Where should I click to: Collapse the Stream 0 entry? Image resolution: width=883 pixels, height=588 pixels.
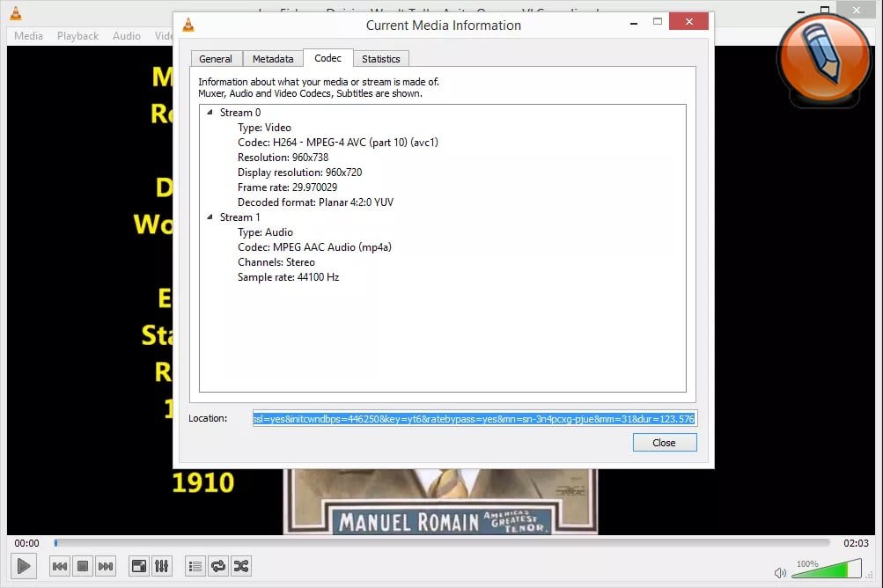click(x=209, y=112)
